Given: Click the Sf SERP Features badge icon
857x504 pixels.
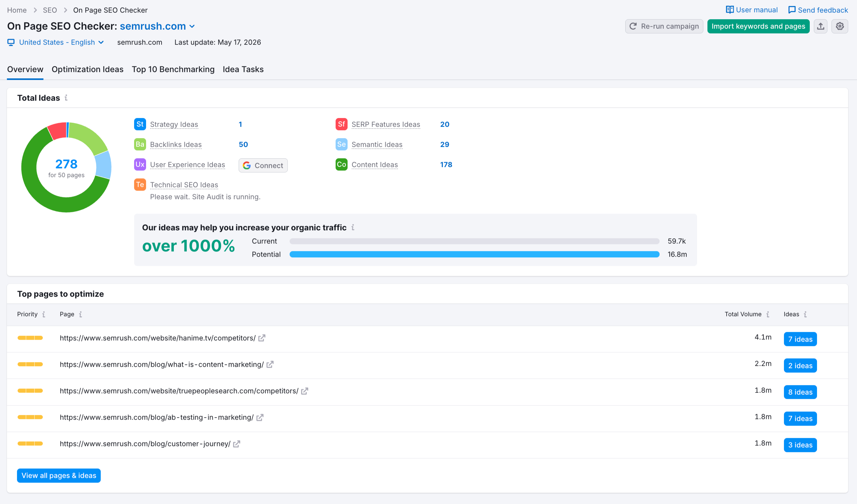Looking at the screenshot, I should point(341,124).
